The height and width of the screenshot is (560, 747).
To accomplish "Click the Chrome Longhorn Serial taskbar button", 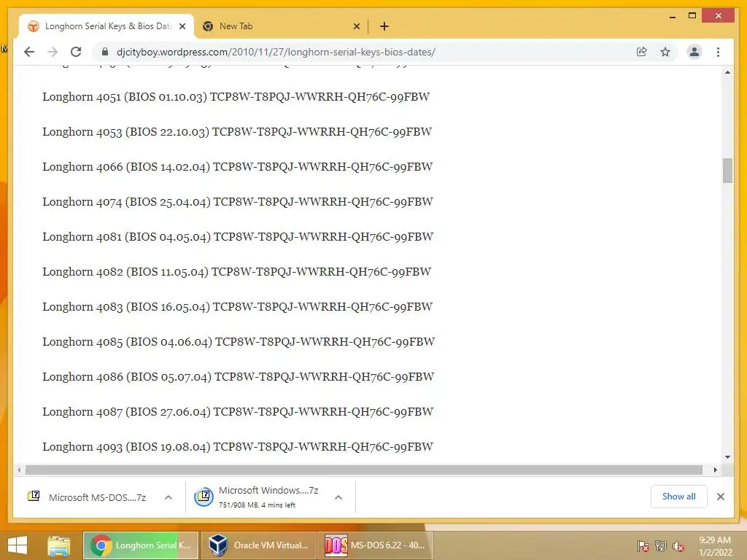I will coord(141,545).
